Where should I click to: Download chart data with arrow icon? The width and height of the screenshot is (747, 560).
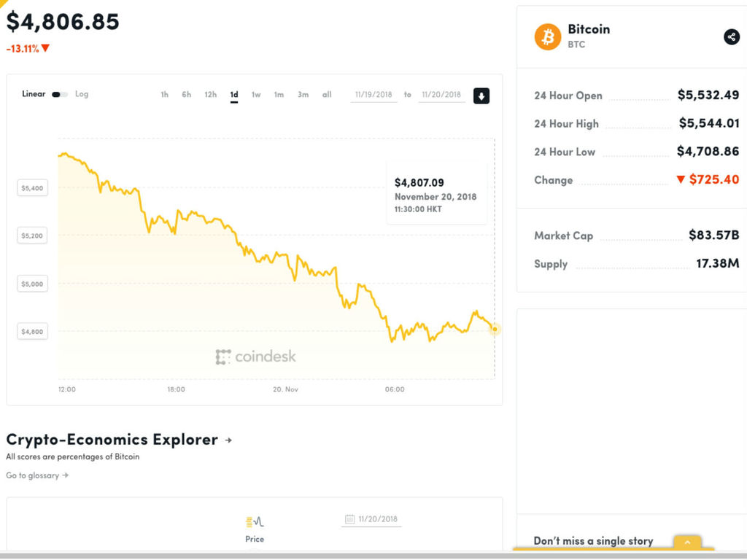click(x=481, y=96)
